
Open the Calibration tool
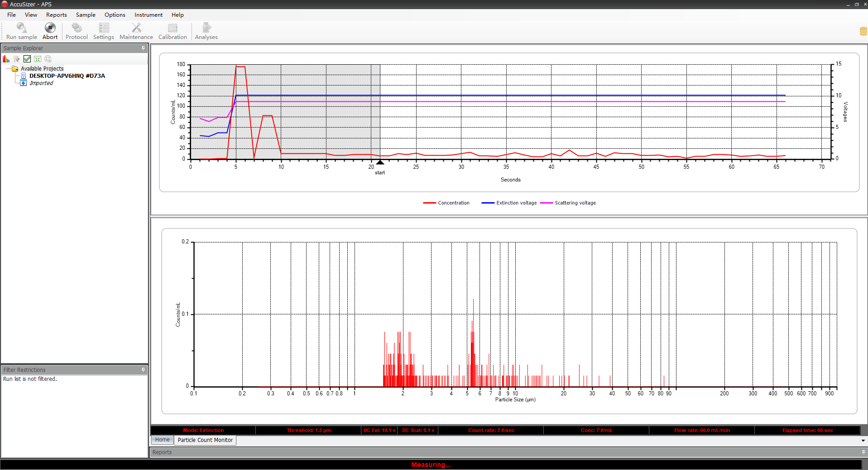point(173,31)
